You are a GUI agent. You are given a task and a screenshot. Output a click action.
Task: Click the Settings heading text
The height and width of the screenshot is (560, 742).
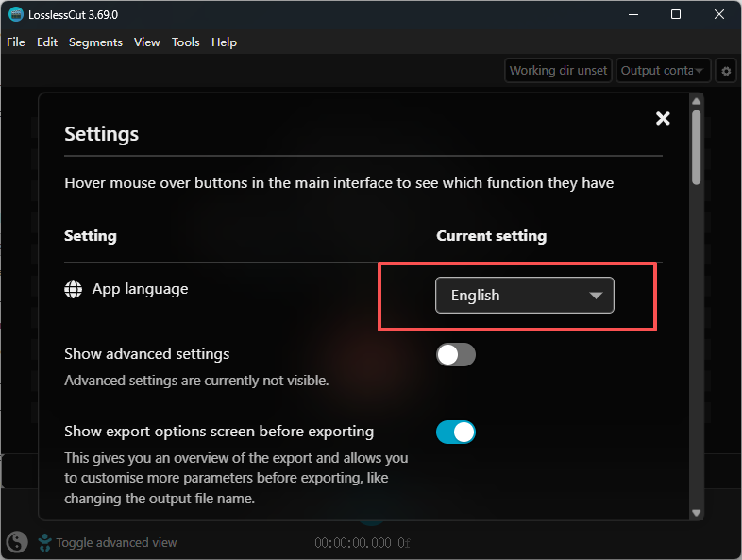(x=101, y=134)
